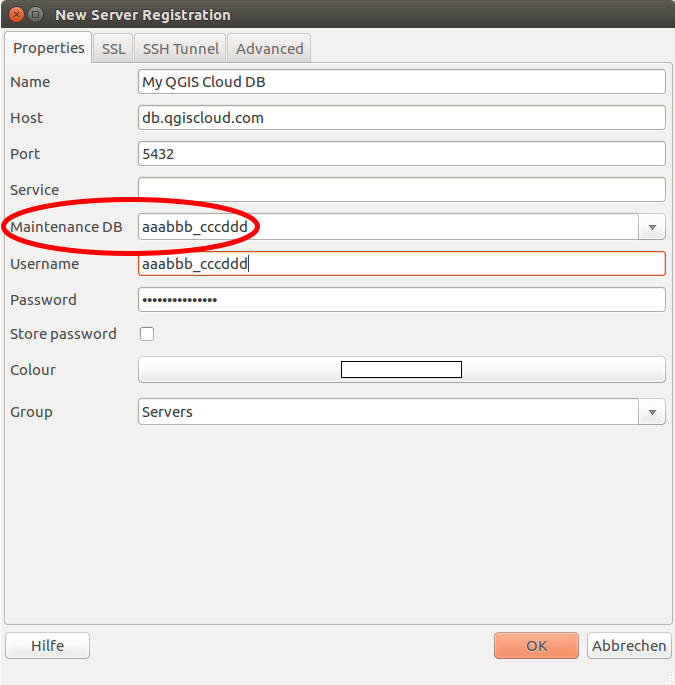Confirm with the OK button

coord(536,646)
